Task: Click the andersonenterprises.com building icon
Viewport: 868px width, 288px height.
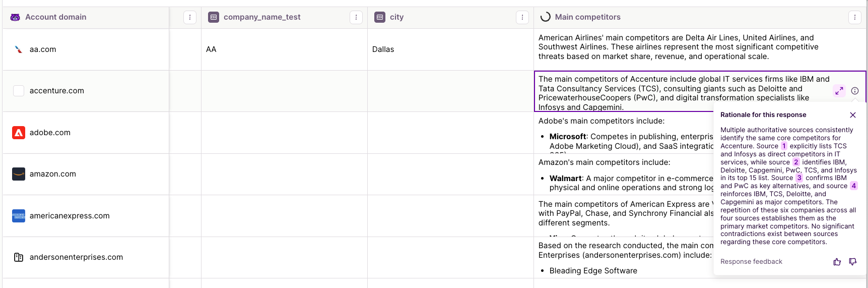Action: point(19,257)
